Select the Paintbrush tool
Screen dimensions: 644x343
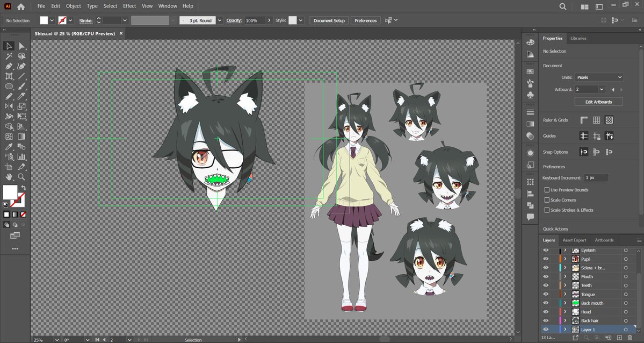[21, 87]
